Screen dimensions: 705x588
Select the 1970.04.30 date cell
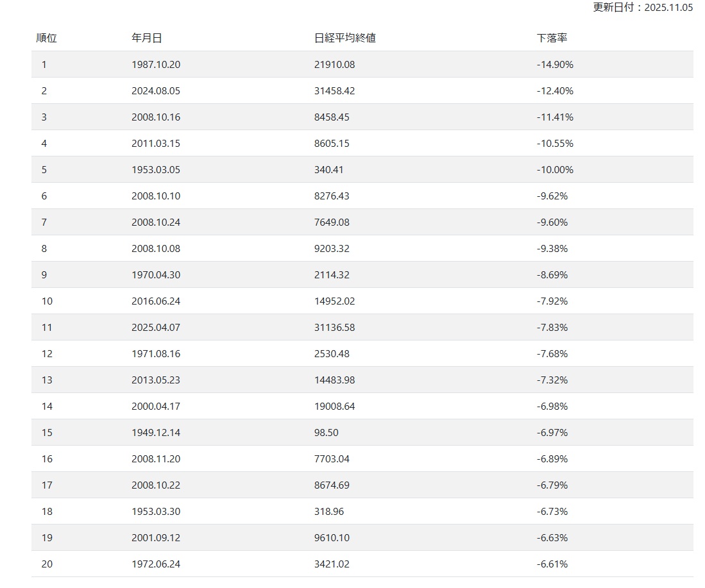point(156,275)
